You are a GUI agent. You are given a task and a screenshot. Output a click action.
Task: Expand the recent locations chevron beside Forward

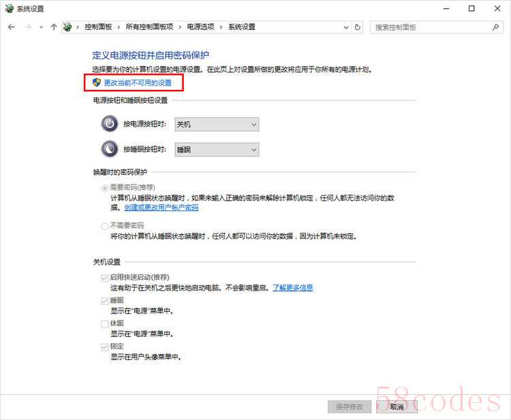point(42,27)
